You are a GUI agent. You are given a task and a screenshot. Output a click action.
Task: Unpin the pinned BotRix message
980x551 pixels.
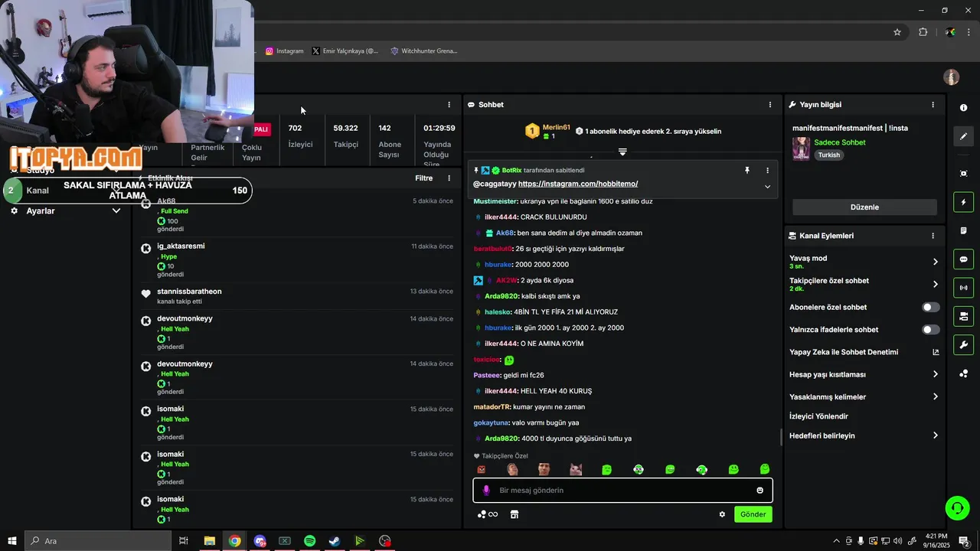(x=747, y=171)
